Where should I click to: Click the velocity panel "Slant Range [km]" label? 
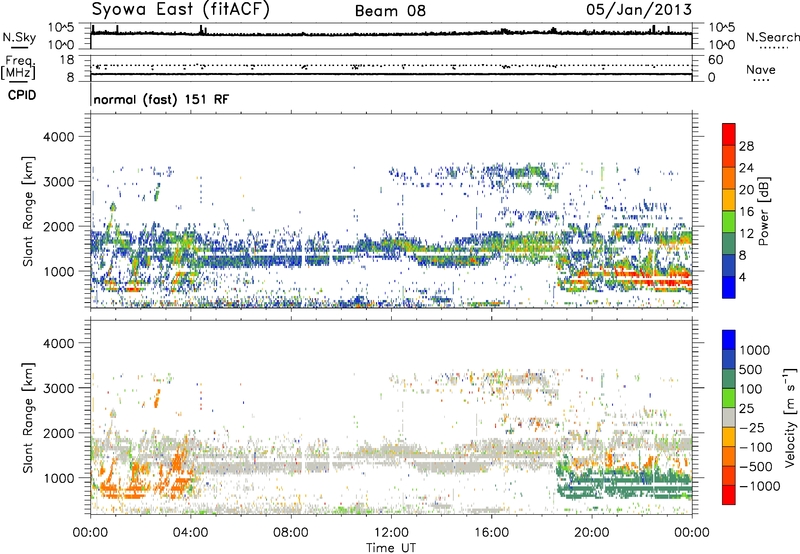pyautogui.click(x=28, y=417)
